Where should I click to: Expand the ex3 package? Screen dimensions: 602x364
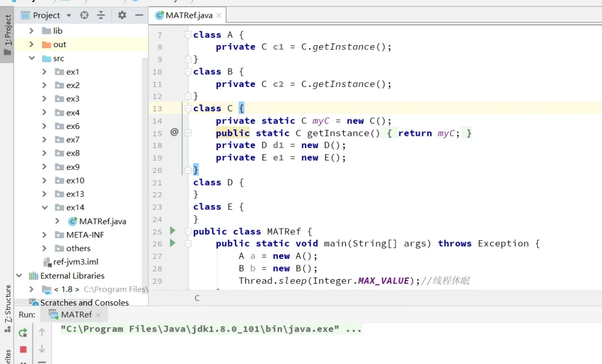click(x=44, y=99)
